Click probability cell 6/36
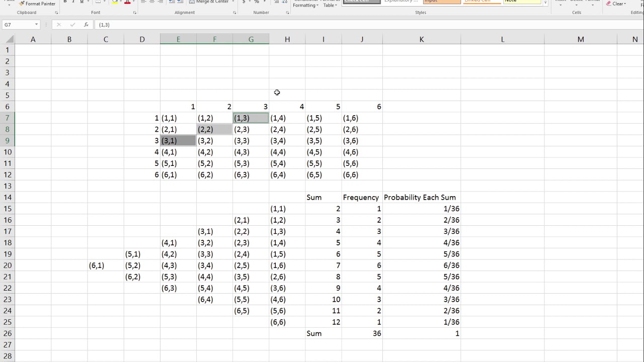644x362 pixels. (422, 265)
